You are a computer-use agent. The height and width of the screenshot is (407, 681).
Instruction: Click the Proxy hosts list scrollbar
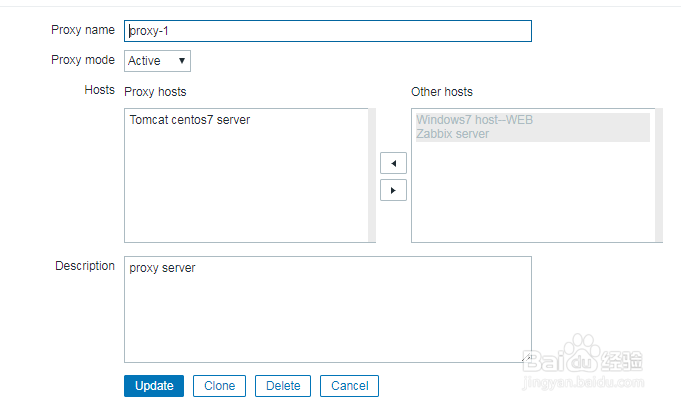[372, 175]
